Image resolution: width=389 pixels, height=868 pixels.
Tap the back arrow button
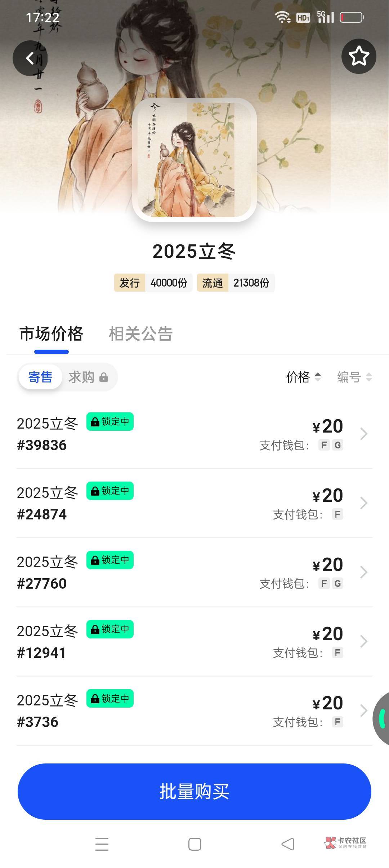coord(30,58)
